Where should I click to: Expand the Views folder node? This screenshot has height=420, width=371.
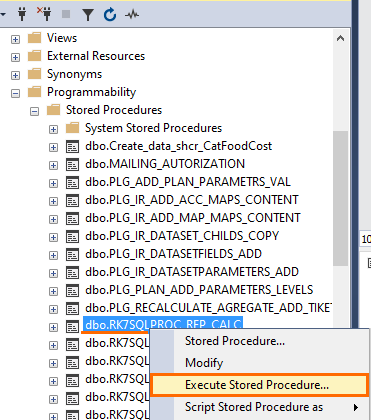(x=15, y=39)
